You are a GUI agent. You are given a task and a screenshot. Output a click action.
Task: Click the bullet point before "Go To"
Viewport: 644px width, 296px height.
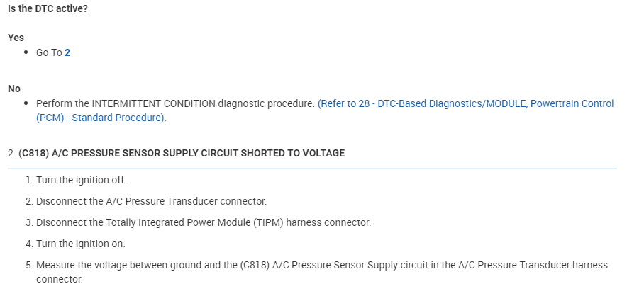tap(26, 53)
